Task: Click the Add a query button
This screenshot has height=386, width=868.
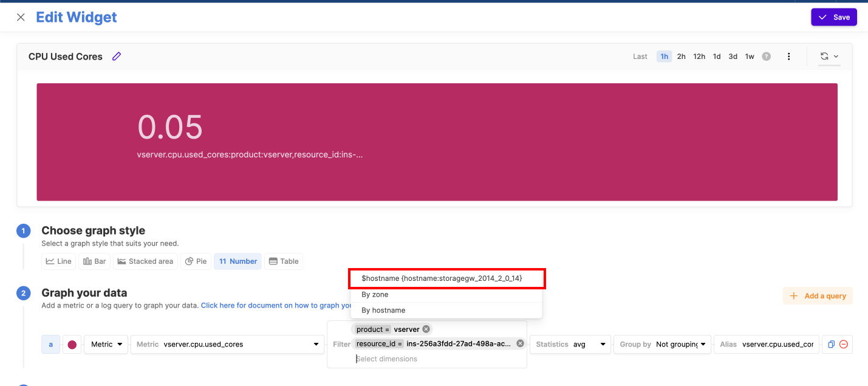Action: pos(818,296)
